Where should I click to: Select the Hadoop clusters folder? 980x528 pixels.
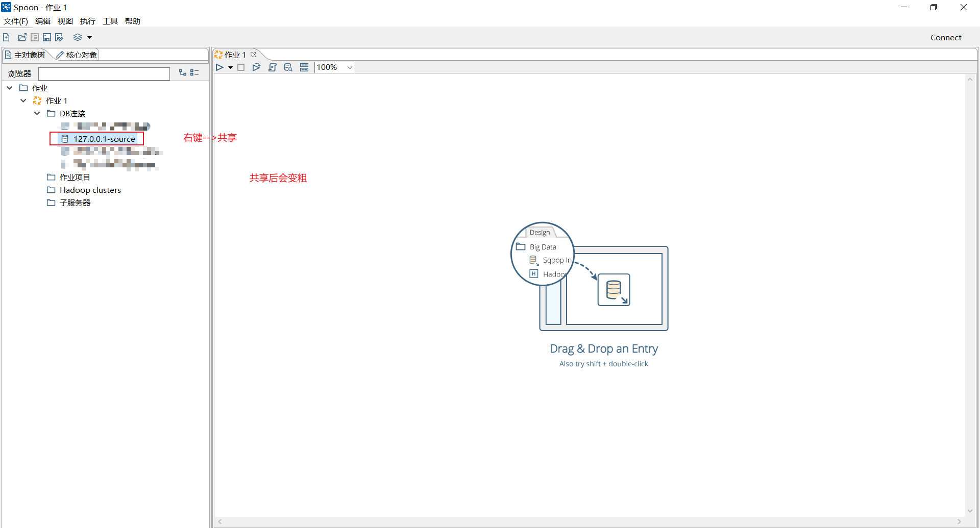point(90,190)
